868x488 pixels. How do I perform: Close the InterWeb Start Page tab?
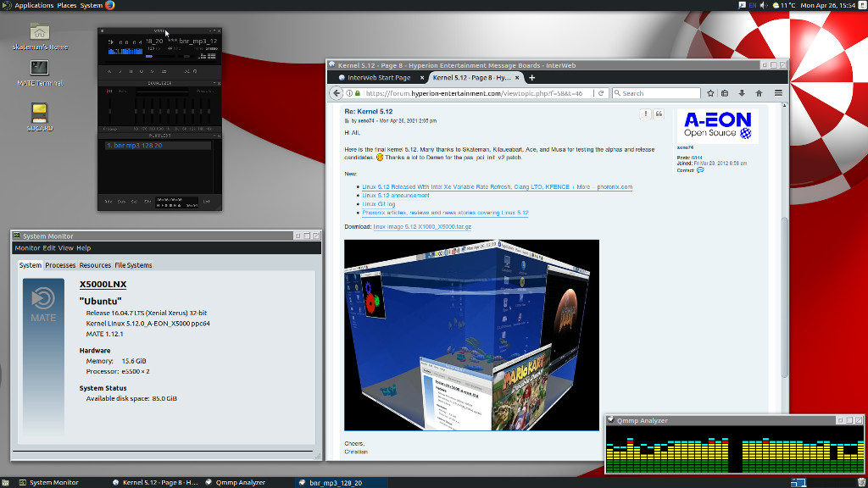[x=422, y=77]
